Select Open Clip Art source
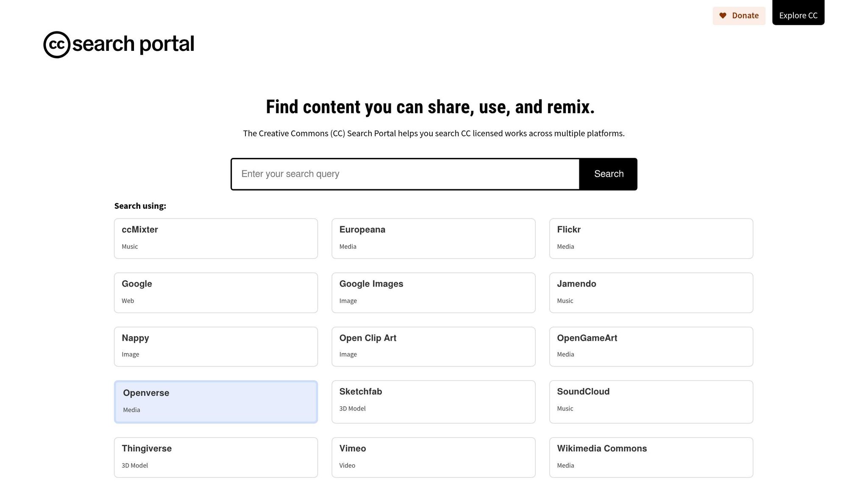This screenshot has width=868, height=488. [434, 347]
